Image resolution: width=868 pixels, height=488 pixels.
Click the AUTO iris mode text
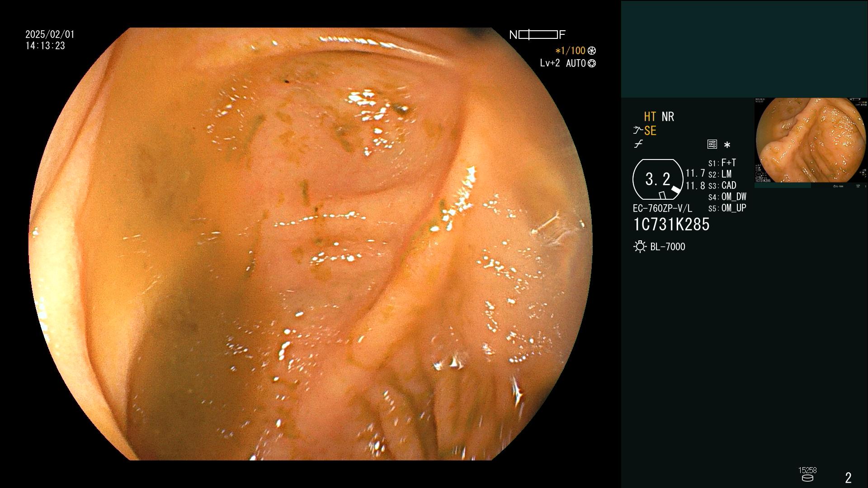point(576,63)
